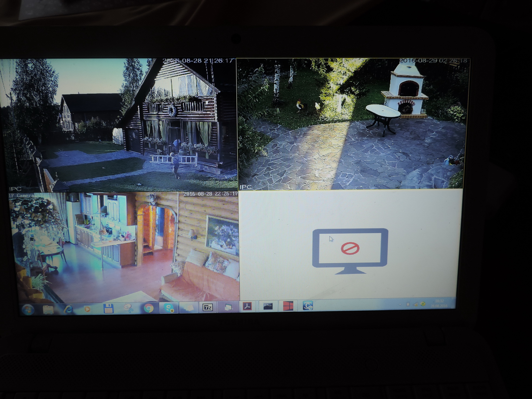Click the IPC label on house feed
This screenshot has width=532, height=399.
coord(15,189)
